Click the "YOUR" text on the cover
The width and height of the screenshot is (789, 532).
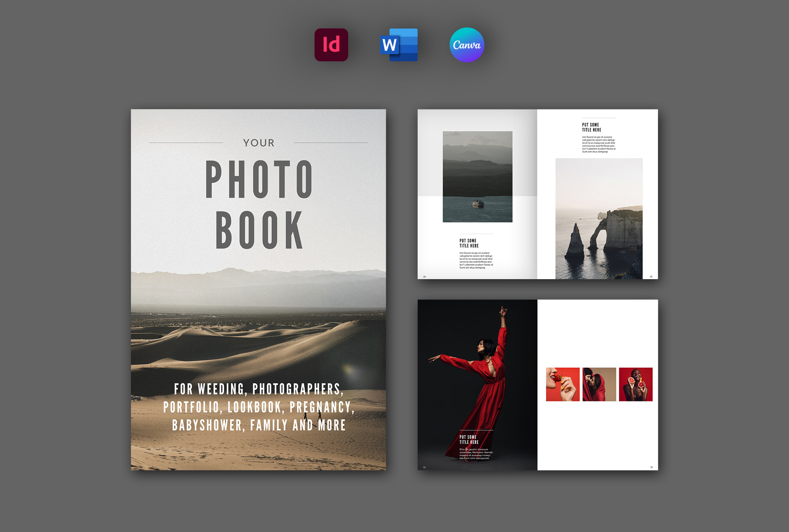click(259, 143)
